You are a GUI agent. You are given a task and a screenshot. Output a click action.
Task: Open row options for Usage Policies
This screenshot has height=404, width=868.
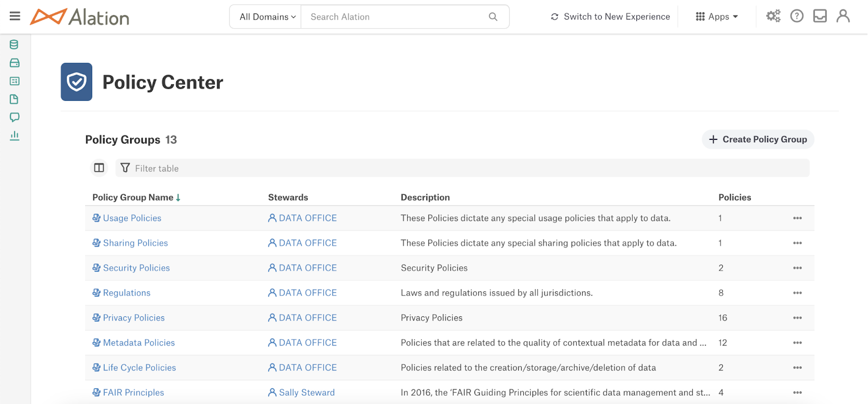point(797,218)
